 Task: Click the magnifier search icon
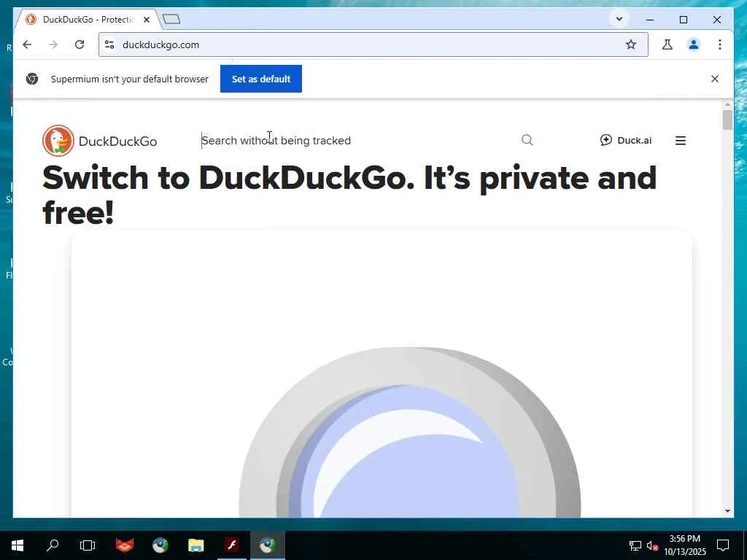coord(527,140)
